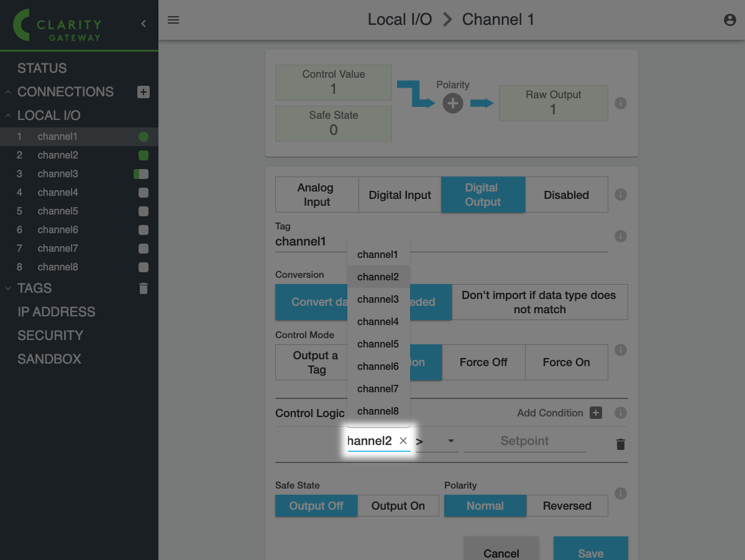Click the Setpoint input field
This screenshot has width=745, height=560.
tap(524, 441)
